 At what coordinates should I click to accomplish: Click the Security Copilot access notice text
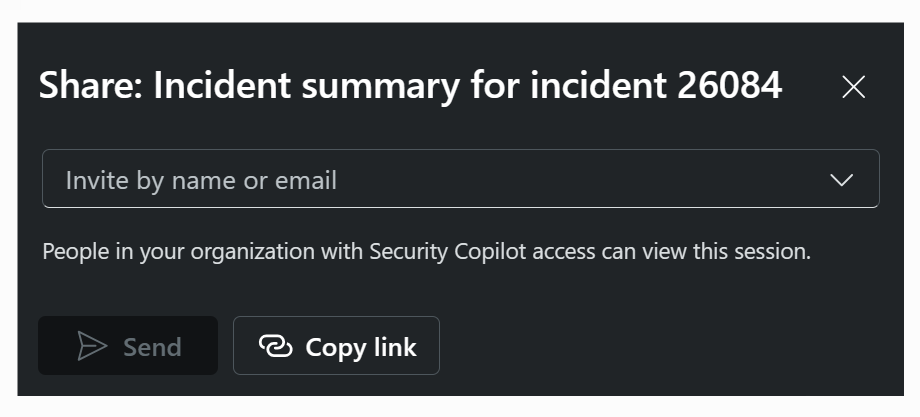(427, 252)
